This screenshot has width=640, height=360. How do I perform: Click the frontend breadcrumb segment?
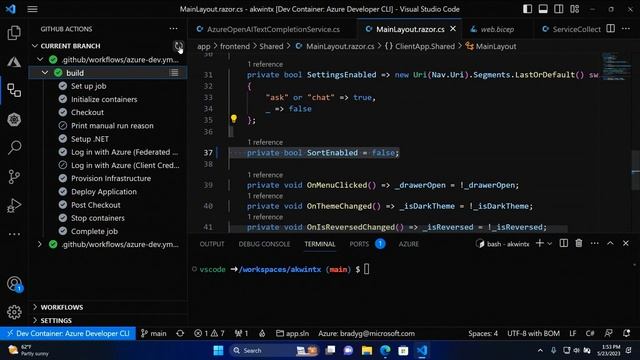pos(235,47)
